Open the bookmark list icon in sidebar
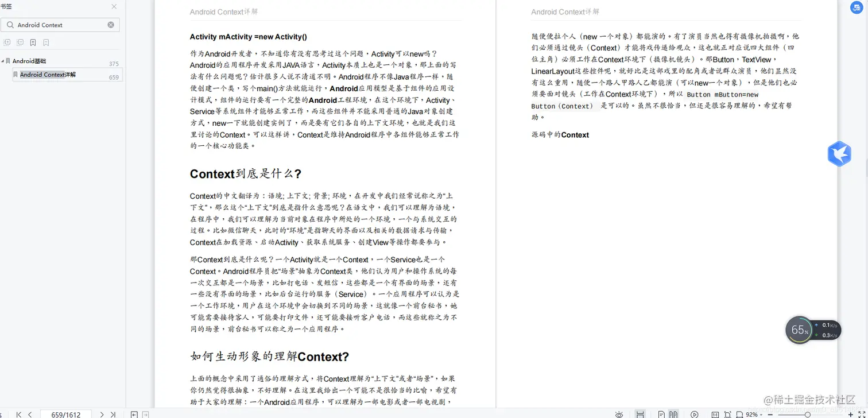Viewport: 868px width, 418px height. [46, 42]
